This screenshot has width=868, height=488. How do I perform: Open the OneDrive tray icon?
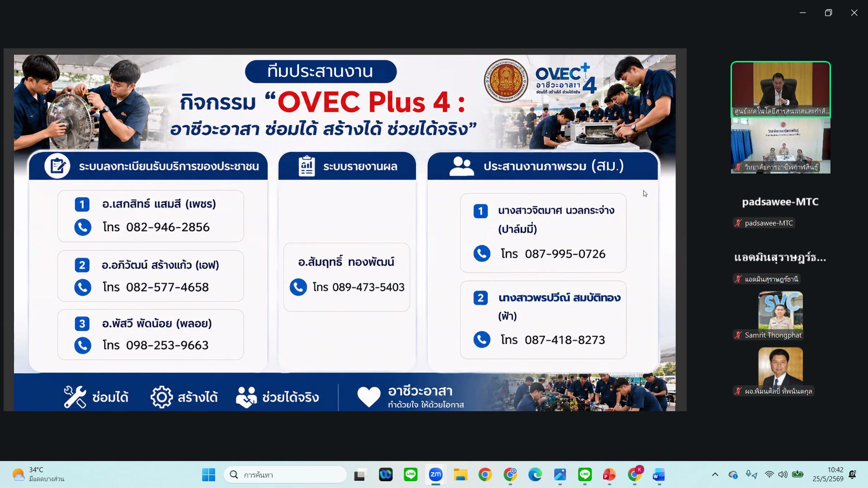733,474
